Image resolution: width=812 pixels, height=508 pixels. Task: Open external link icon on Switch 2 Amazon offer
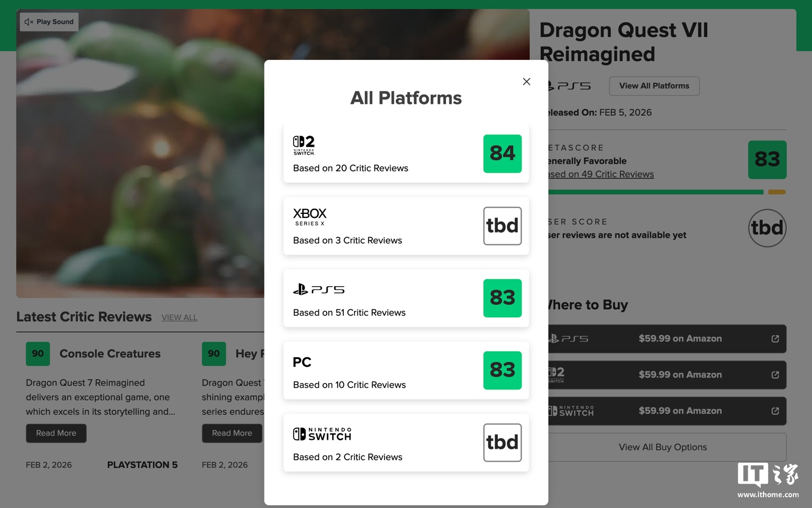(x=775, y=375)
